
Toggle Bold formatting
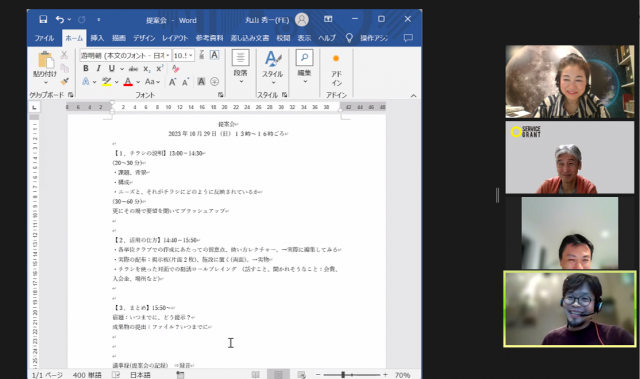tap(86, 69)
